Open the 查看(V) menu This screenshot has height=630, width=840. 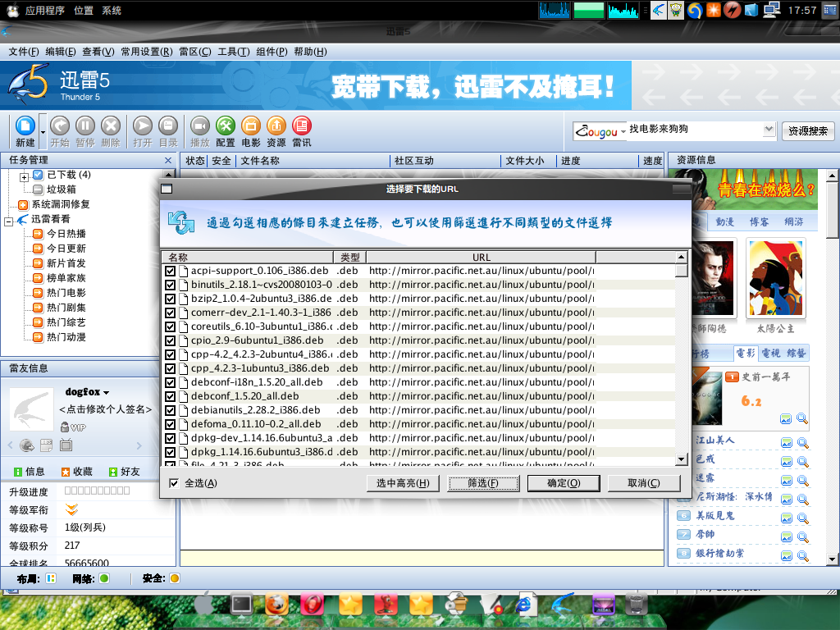click(98, 52)
